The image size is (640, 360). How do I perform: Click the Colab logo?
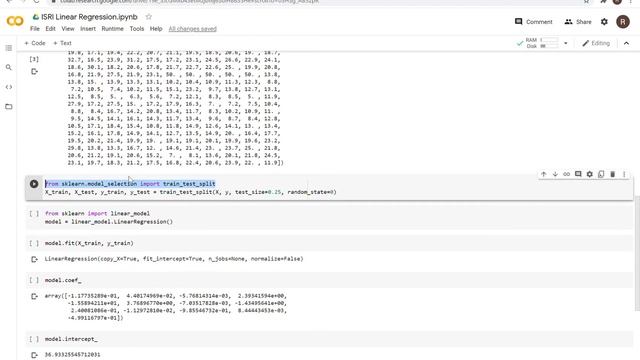pyautogui.click(x=15, y=21)
